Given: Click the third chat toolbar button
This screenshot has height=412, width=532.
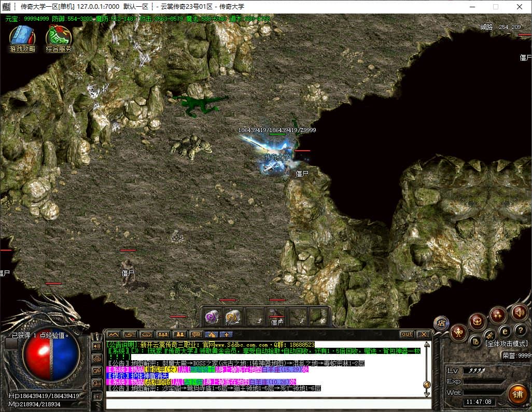Looking at the screenshot, I should [147, 335].
